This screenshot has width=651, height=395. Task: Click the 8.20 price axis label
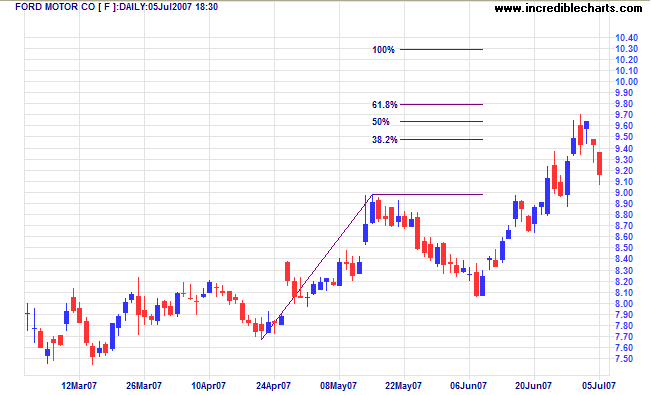pyautogui.click(x=624, y=282)
